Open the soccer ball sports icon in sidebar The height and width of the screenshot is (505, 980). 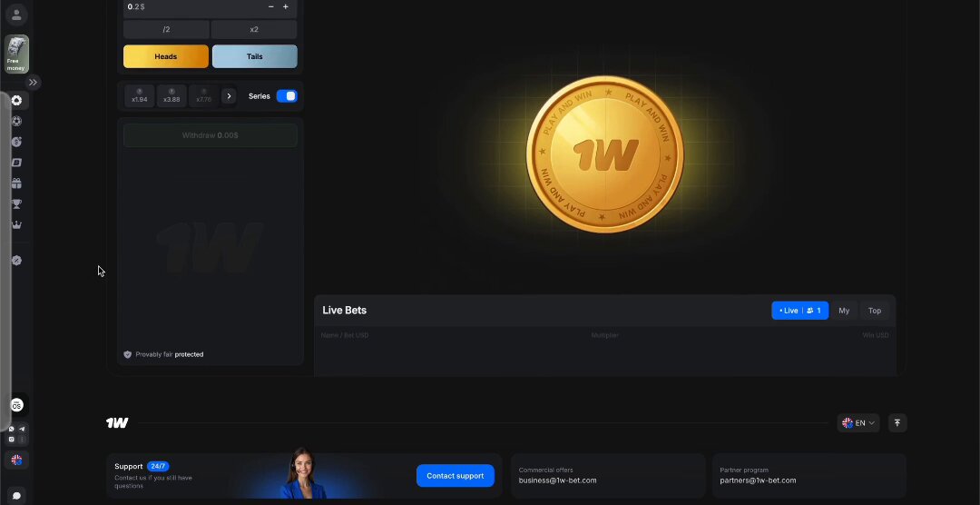[17, 122]
